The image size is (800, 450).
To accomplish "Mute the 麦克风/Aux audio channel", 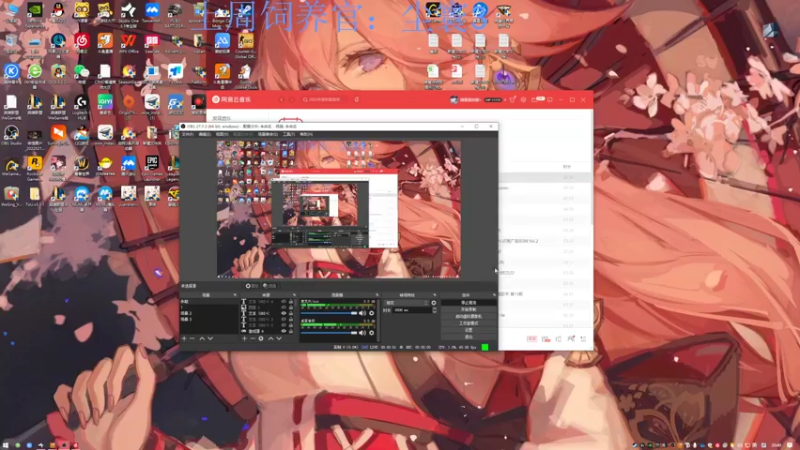I will 362,313.
